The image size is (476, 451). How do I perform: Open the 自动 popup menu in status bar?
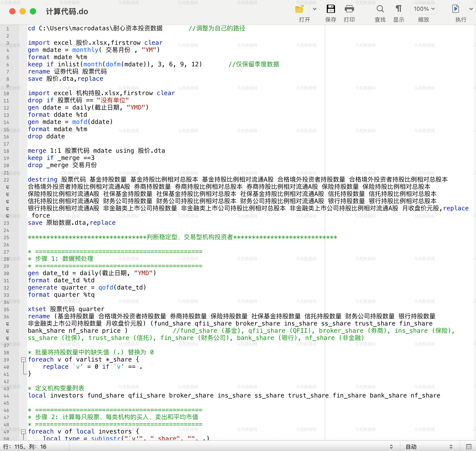(x=429, y=447)
